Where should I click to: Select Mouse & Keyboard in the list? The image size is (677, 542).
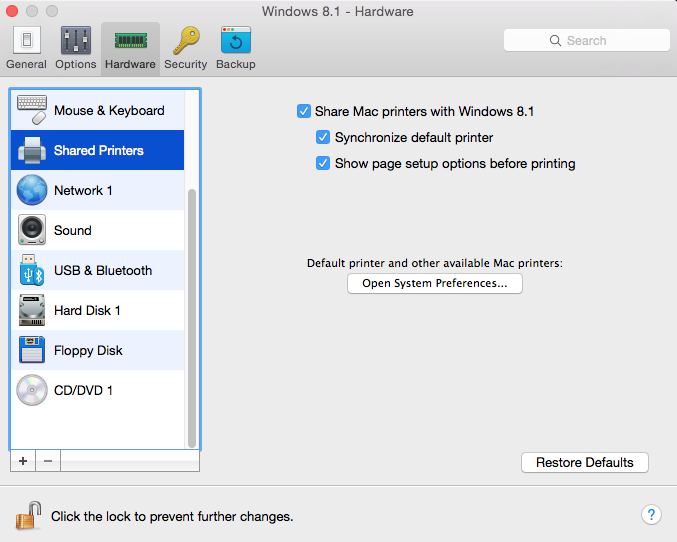pyautogui.click(x=98, y=110)
